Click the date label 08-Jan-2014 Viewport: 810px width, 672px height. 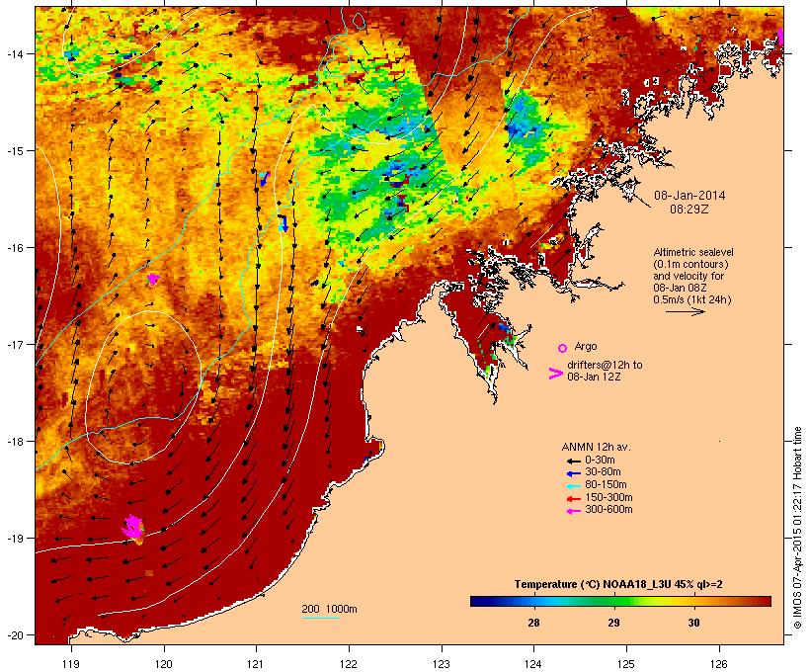tap(689, 196)
